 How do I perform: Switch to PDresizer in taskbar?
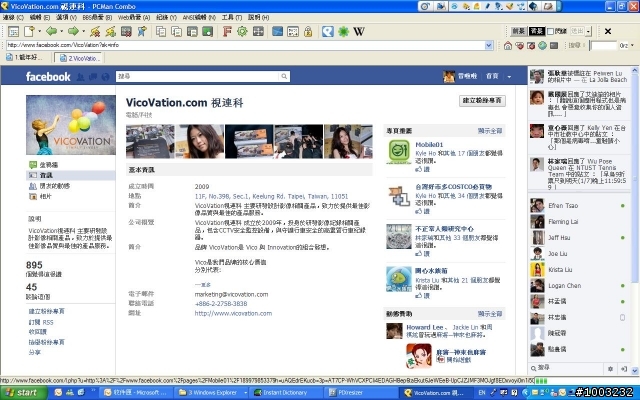pyautogui.click(x=361, y=393)
